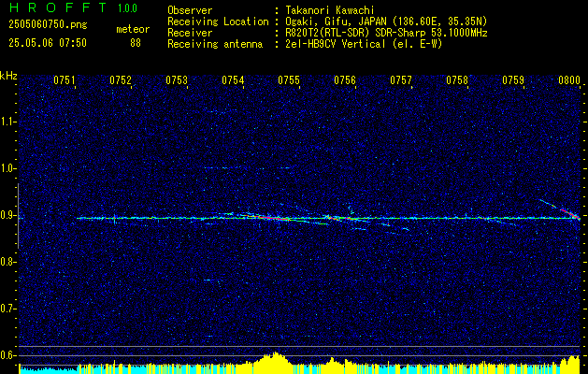Click the 0.8 kHz axis label
The image size is (588, 374).
coord(7,262)
